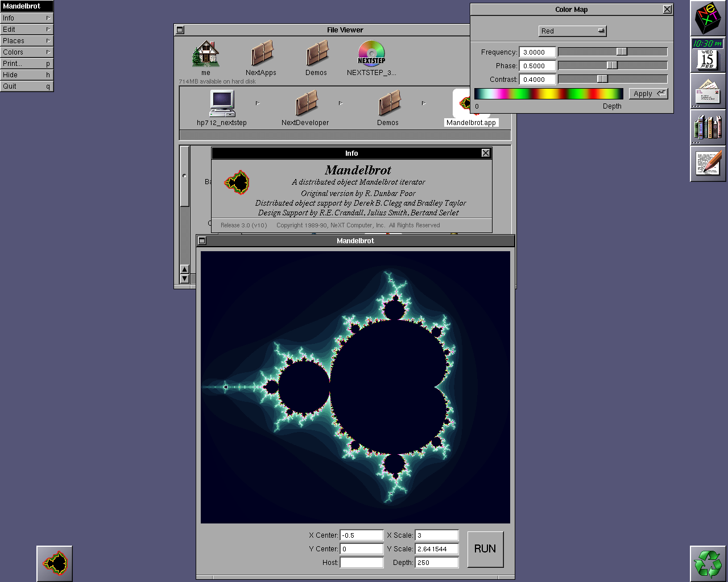Miniaturize the Mandelbrot window

[x=202, y=241]
